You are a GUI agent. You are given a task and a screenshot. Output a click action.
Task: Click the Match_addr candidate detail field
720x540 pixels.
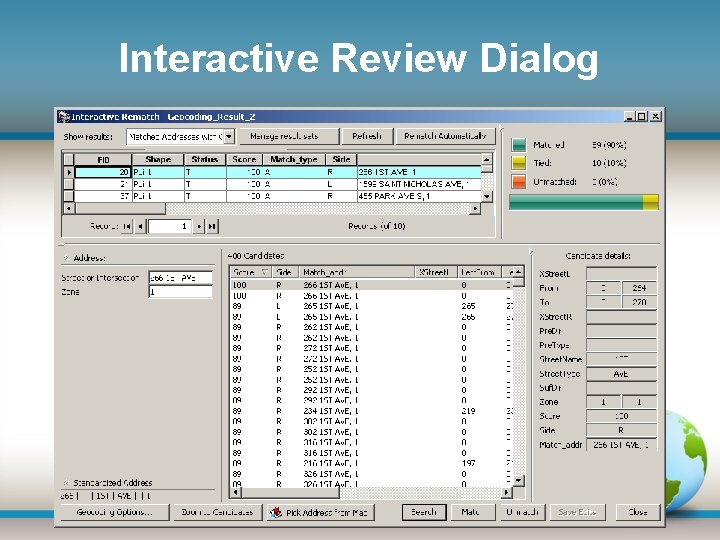(x=621, y=444)
